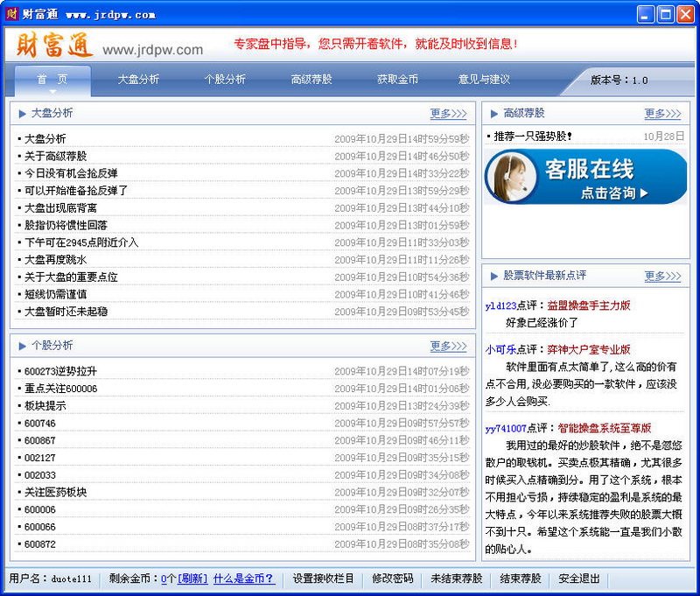Open article 今日没有机会抢反弹
Image resolution: width=700 pixels, height=596 pixels.
[71, 173]
